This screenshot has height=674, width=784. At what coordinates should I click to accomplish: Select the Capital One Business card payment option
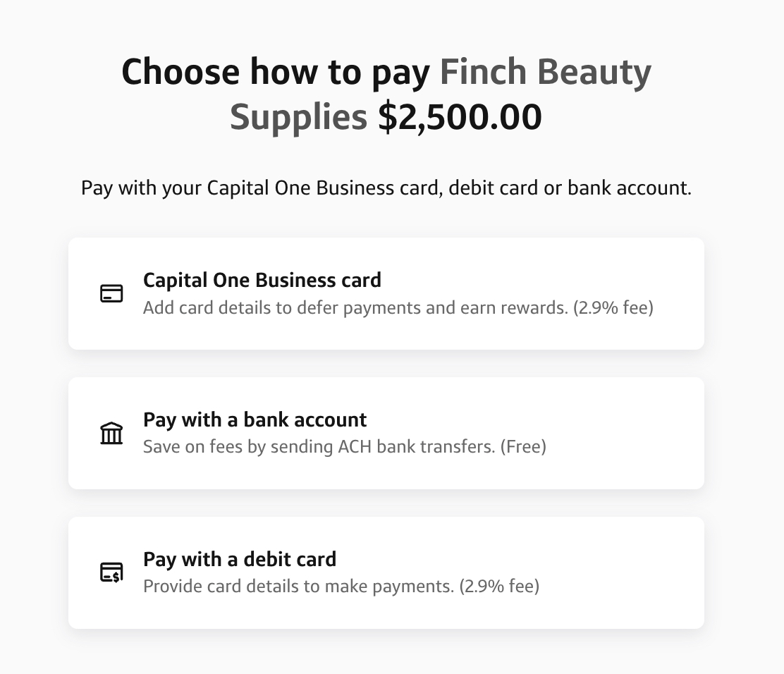point(386,293)
